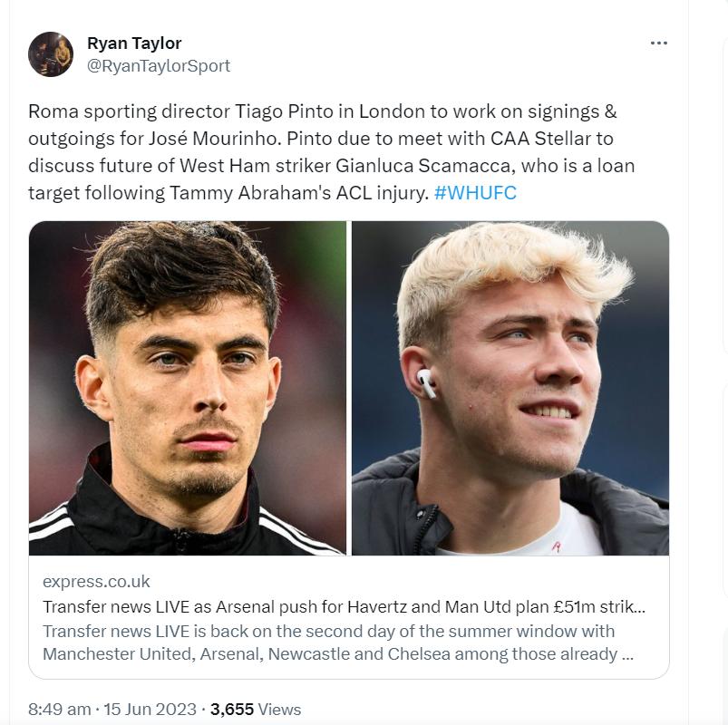Open the #WHUFC hashtag
The image size is (728, 725).
coord(475,193)
